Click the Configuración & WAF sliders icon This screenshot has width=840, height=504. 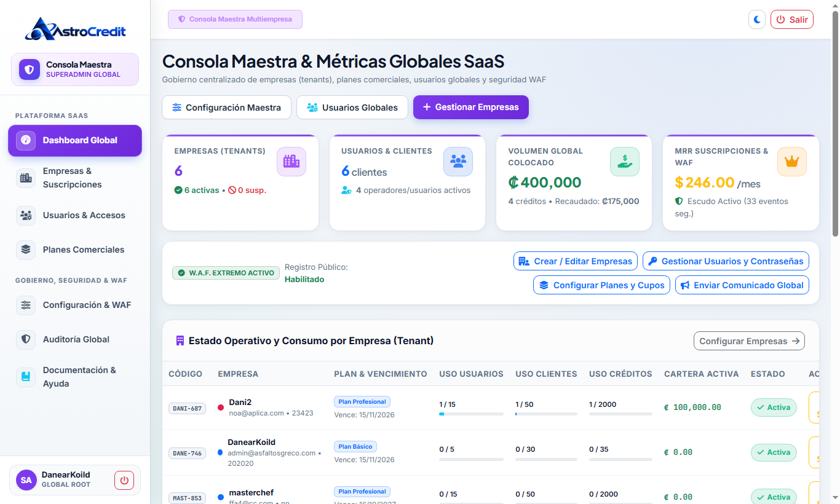[x=26, y=305]
